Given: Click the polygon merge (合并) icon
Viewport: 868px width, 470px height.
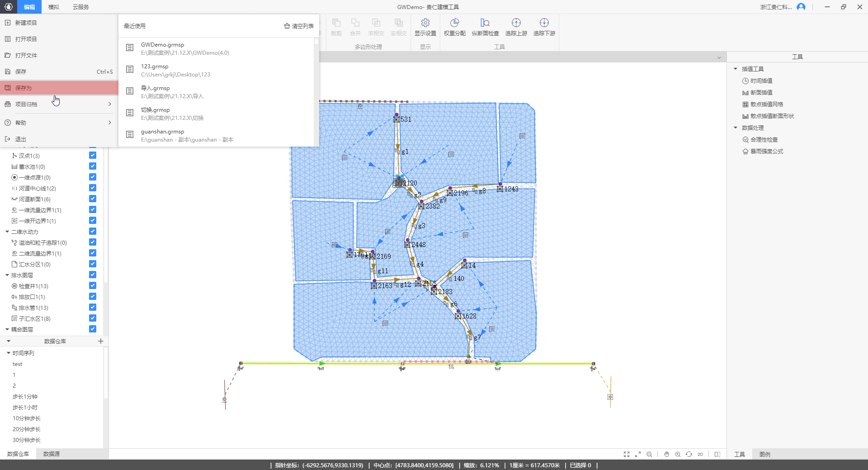Looking at the screenshot, I should click(355, 23).
